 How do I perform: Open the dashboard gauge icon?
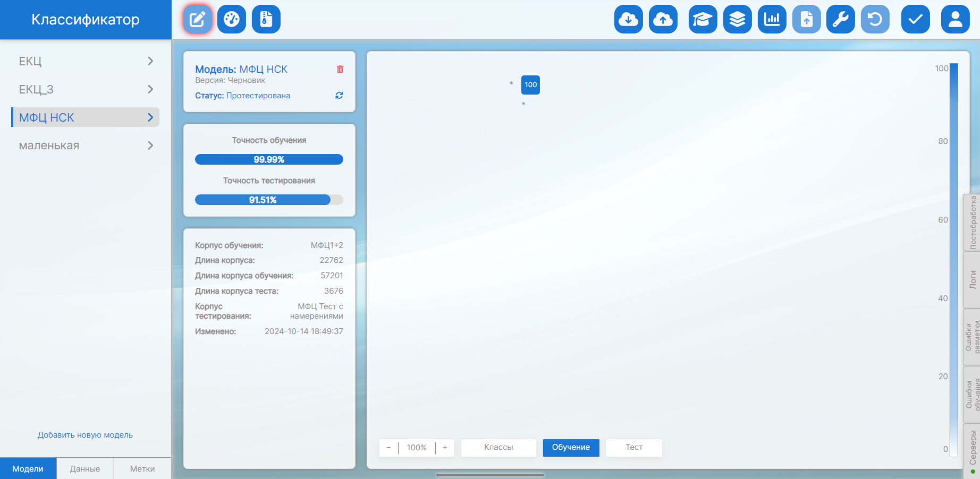(232, 20)
